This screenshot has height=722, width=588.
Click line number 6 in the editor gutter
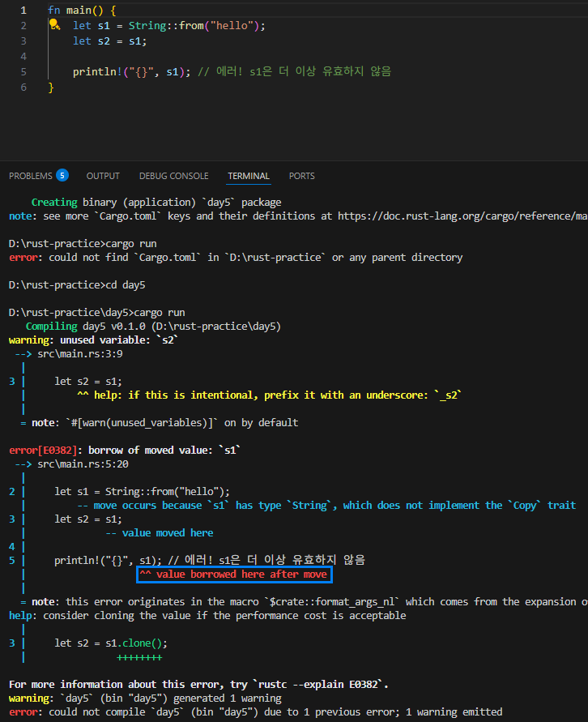point(23,87)
